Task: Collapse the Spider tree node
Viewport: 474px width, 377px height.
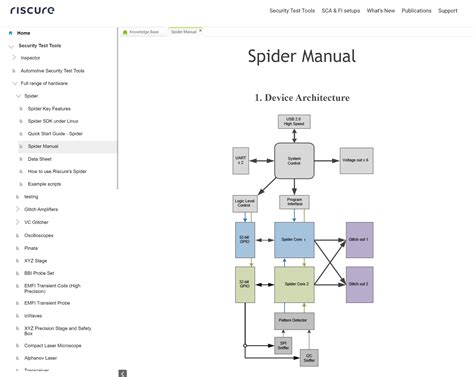Action: tap(18, 96)
